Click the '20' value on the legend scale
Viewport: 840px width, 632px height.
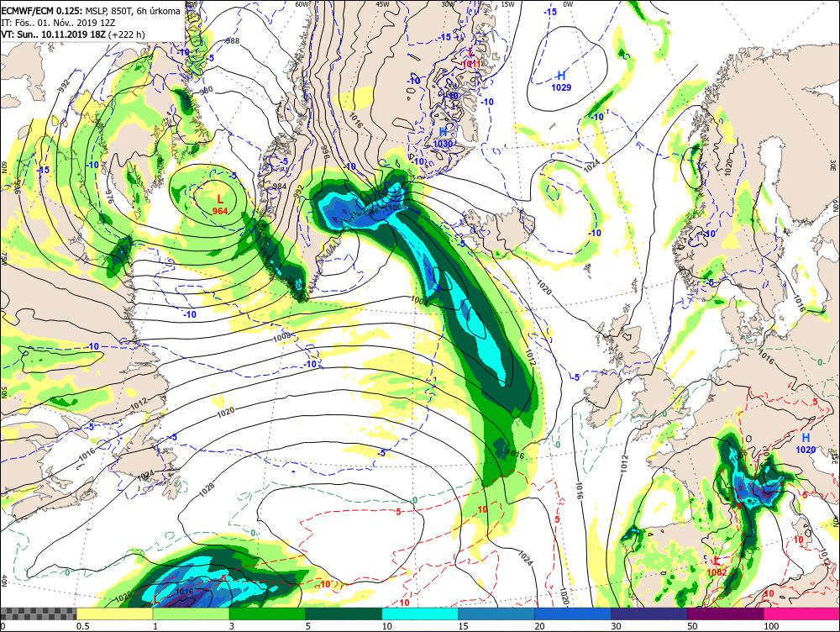click(539, 626)
